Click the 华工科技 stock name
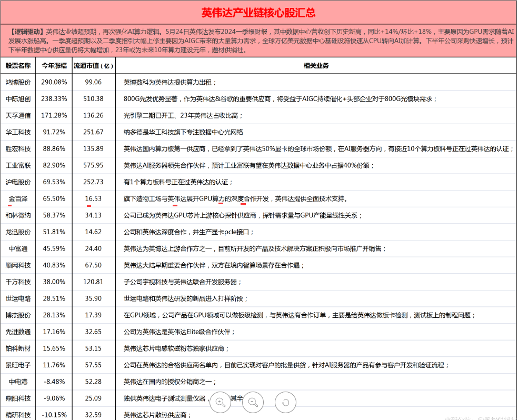Screen dimensions: 518x420 (18, 132)
